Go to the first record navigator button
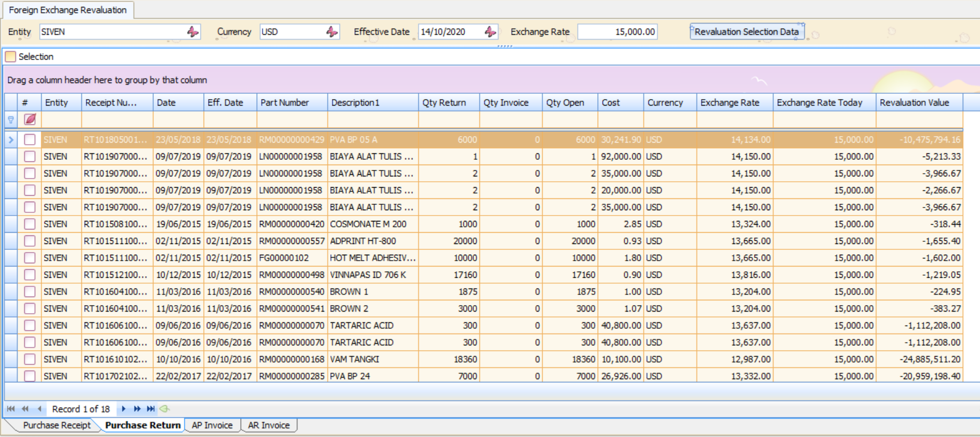This screenshot has width=980, height=437. click(x=11, y=409)
